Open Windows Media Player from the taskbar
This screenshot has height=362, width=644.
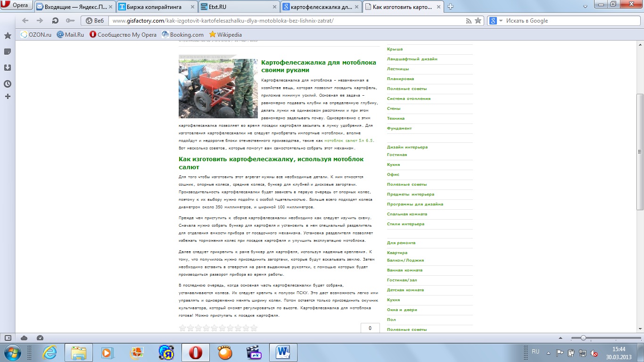coord(107,352)
